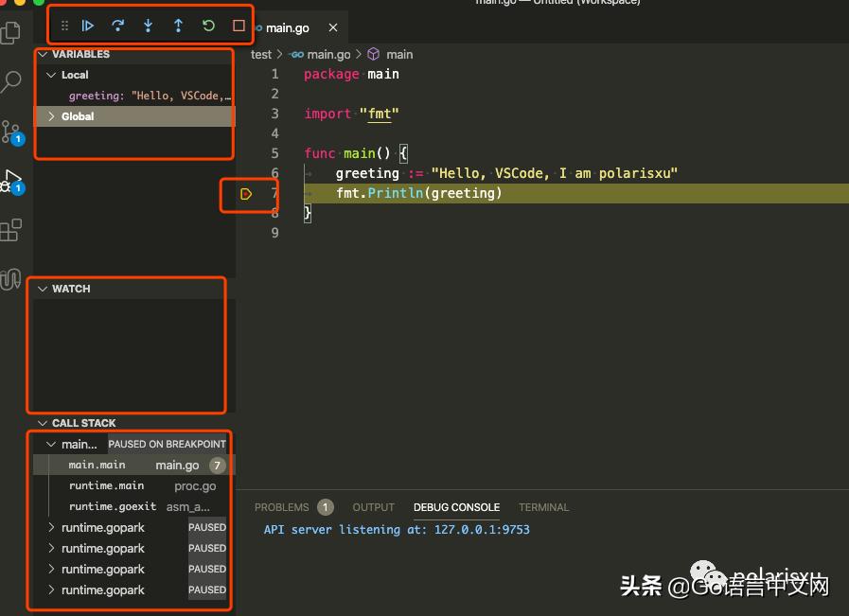849x616 pixels.
Task: Click the Step Into arrow icon
Action: pos(148,26)
